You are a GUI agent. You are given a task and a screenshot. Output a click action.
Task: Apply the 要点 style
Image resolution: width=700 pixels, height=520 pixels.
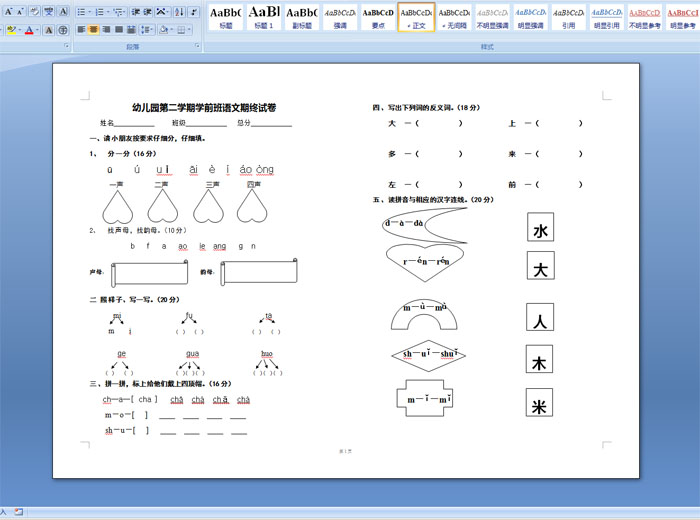[378, 18]
